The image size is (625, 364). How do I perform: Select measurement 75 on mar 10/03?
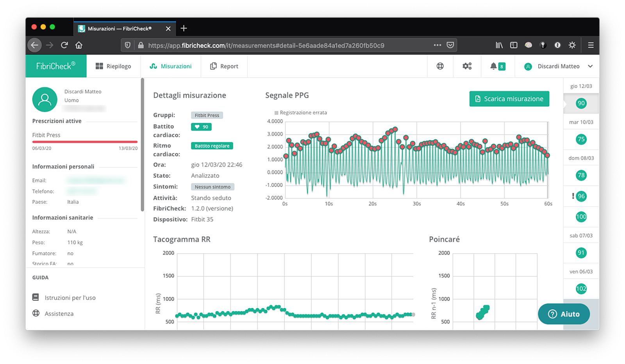coord(581,139)
